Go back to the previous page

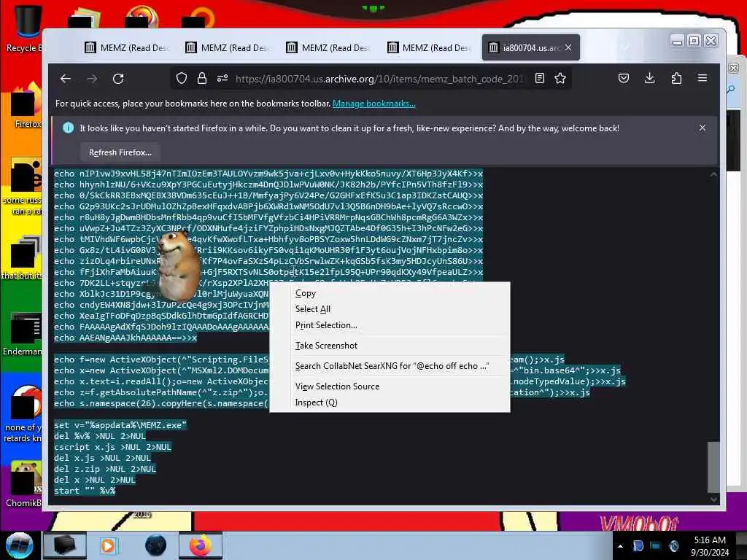[x=66, y=79]
